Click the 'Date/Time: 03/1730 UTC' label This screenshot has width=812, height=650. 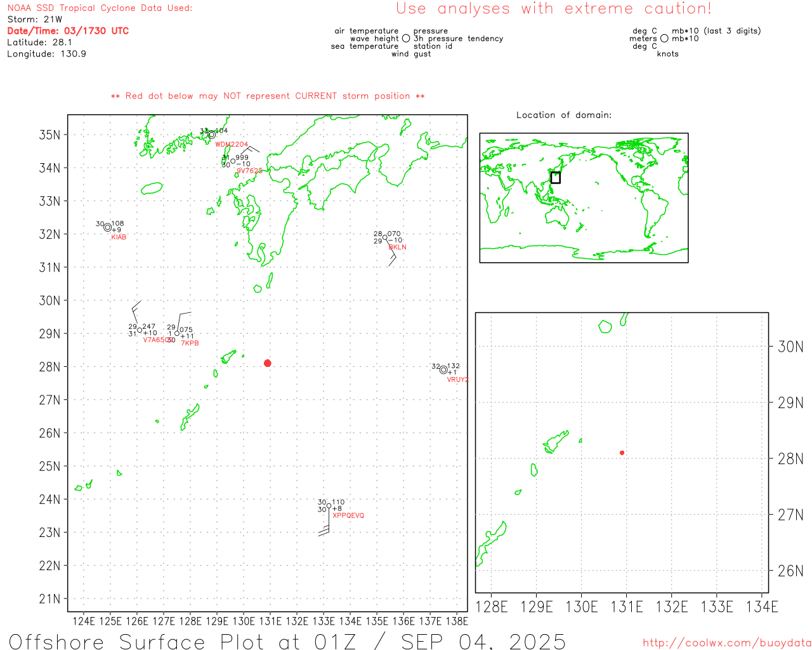click(x=68, y=30)
